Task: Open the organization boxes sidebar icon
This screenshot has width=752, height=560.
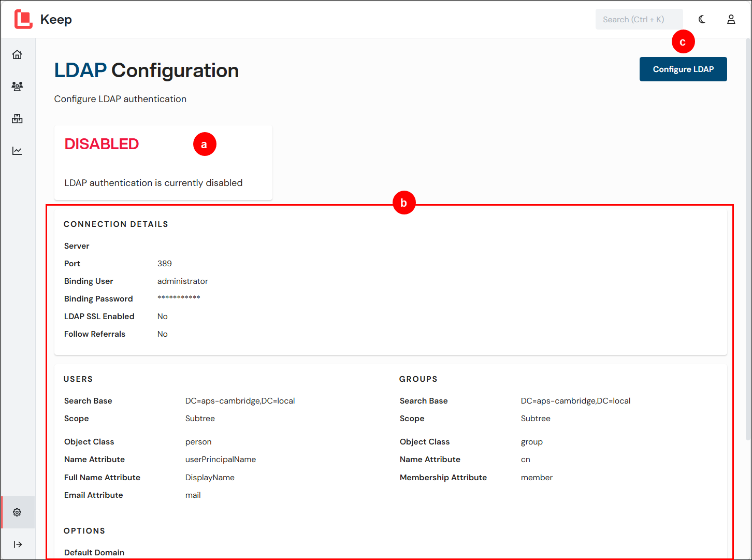Action: [x=17, y=119]
